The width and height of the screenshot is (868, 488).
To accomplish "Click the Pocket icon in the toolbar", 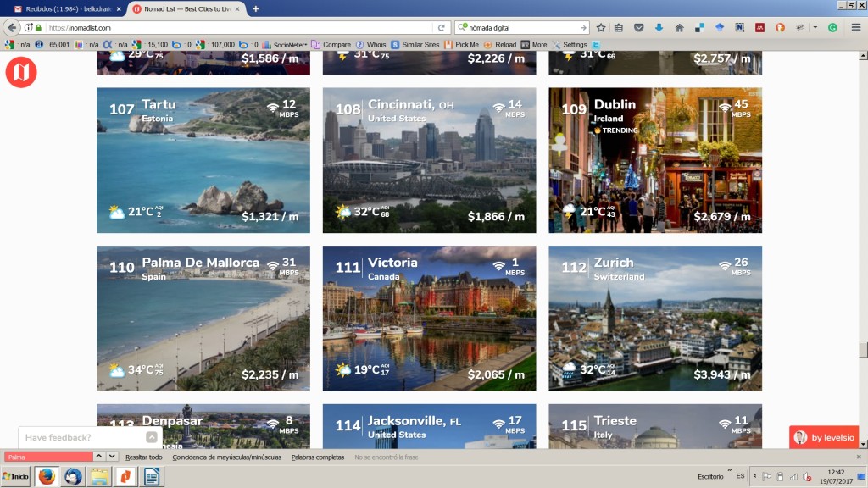I will 639,28.
